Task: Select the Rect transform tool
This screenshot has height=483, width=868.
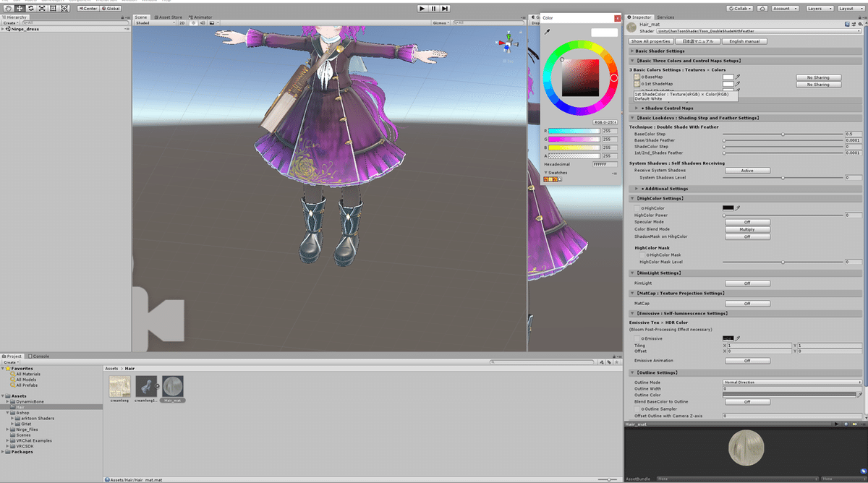Action: pos(54,8)
